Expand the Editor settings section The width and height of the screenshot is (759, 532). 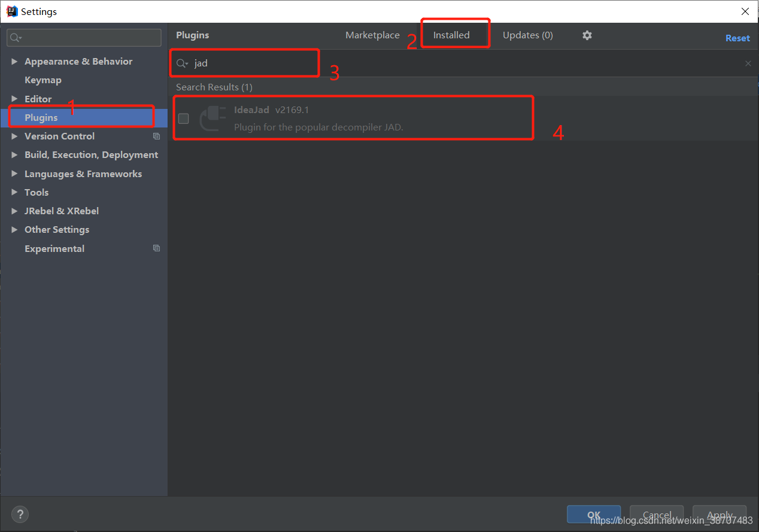(14, 99)
